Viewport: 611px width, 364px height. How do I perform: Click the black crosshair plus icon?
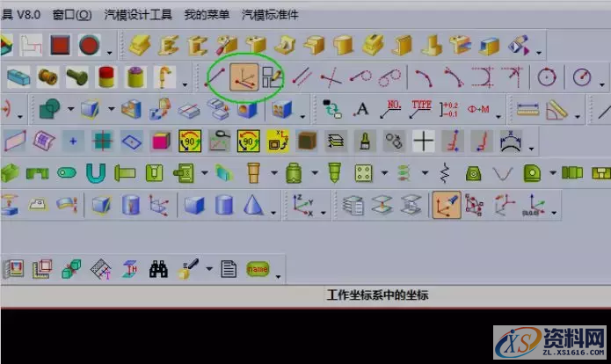point(423,141)
